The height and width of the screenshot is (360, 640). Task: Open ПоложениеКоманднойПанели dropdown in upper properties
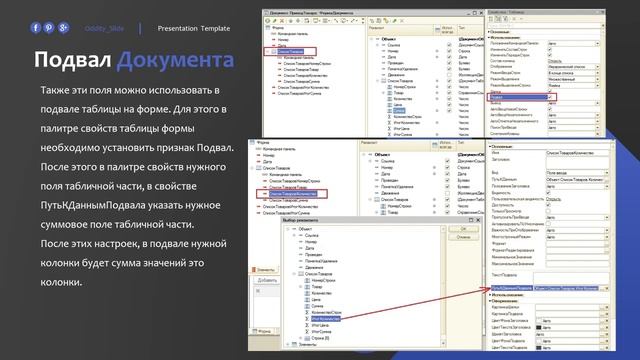click(598, 43)
